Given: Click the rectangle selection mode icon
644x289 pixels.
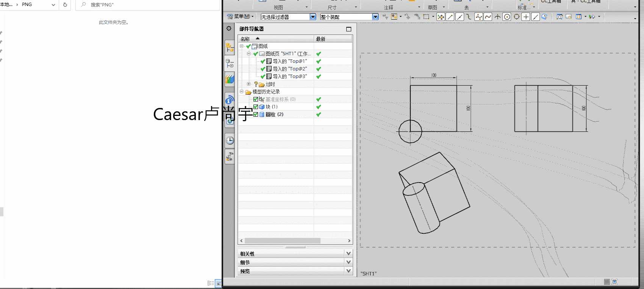Looking at the screenshot, I should pos(426,17).
